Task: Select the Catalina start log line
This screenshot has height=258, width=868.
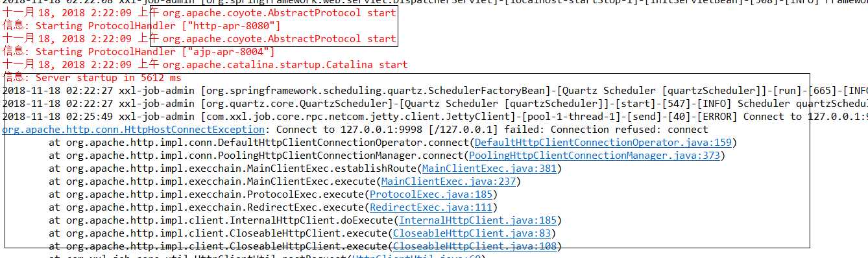Action: point(205,65)
